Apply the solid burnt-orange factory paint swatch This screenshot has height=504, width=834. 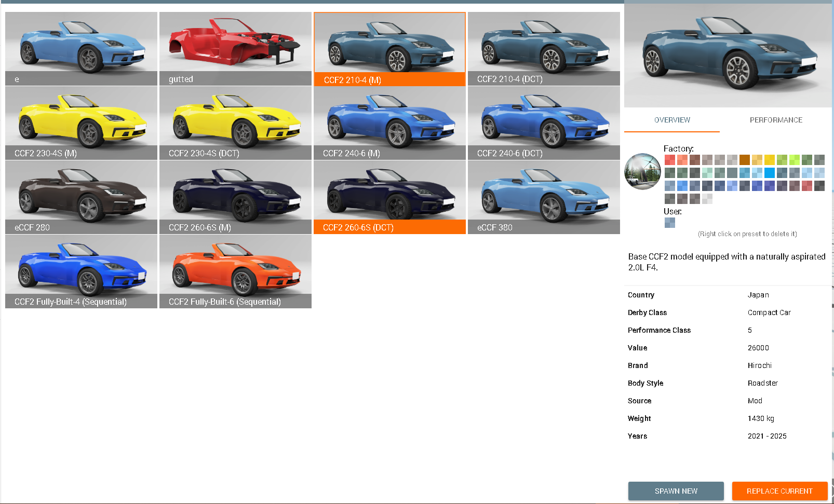(745, 160)
